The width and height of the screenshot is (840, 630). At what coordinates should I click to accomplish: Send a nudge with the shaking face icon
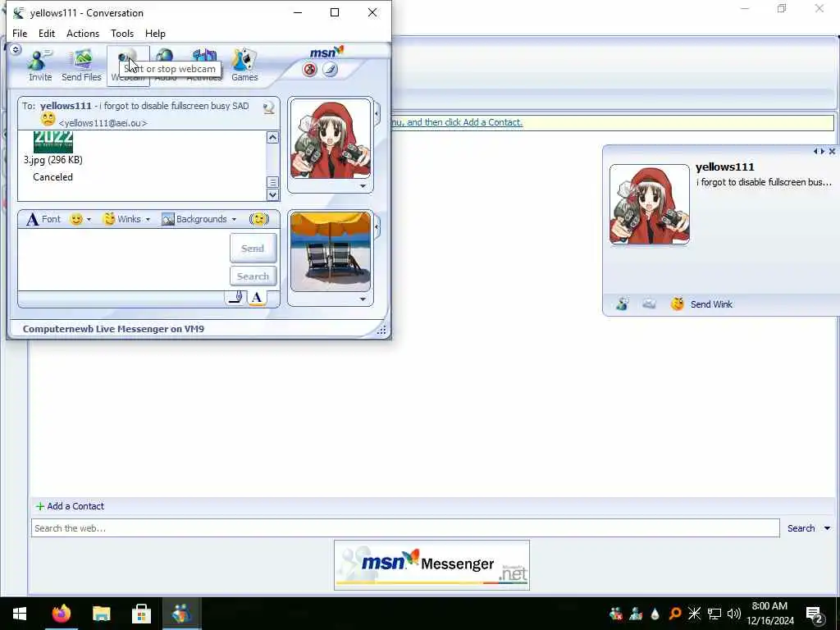point(258,219)
